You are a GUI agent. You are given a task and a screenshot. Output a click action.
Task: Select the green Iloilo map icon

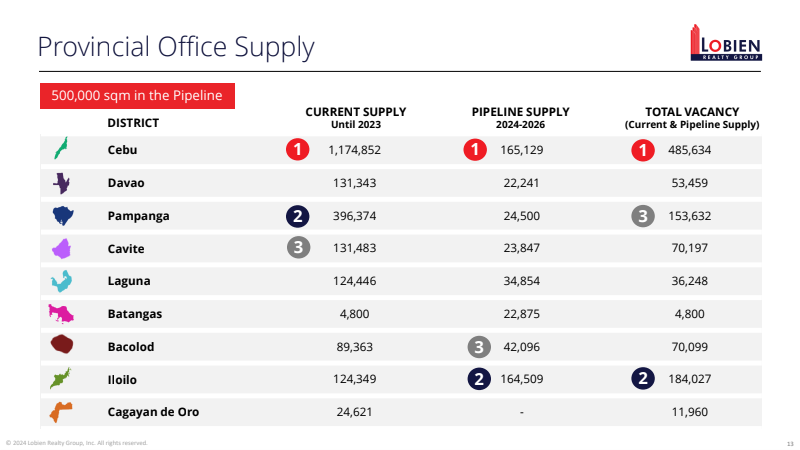click(62, 379)
